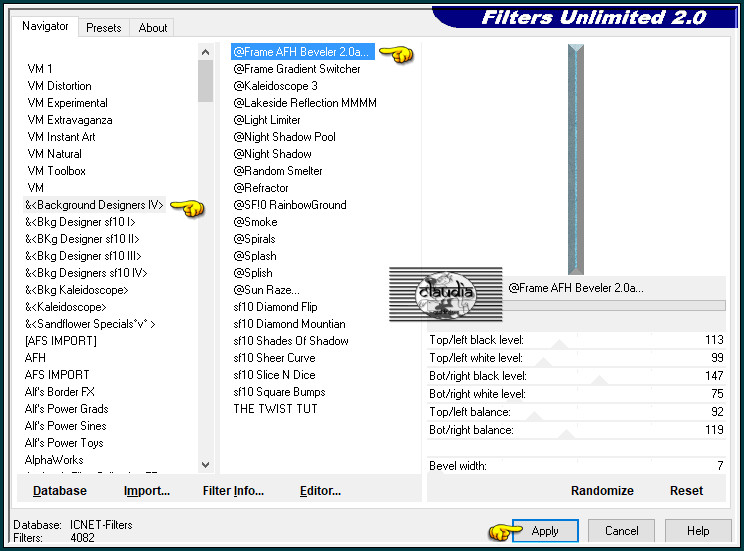Select &<Sandflower Specials°v°> category

click(90, 324)
